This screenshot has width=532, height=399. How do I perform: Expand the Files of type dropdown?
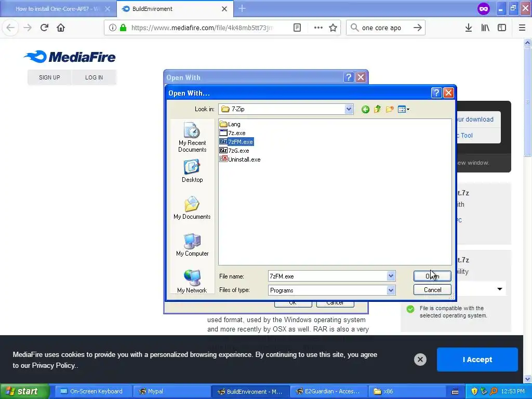click(x=391, y=290)
